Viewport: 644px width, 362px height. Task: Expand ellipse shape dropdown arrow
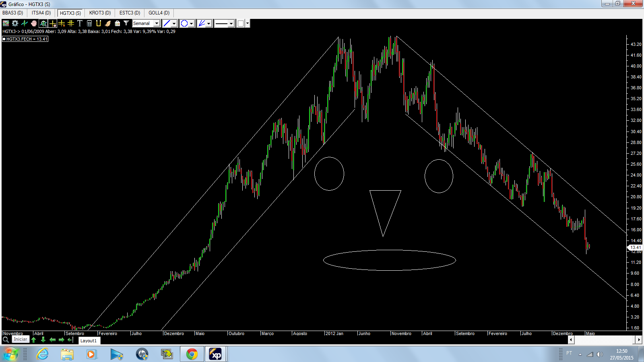[192, 23]
